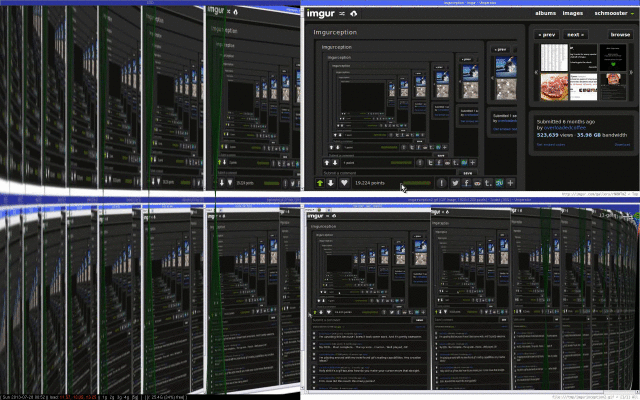Click the imgur logo in the top-right window
Screen dimensions: 640x400
pyautogui.click(x=321, y=13)
